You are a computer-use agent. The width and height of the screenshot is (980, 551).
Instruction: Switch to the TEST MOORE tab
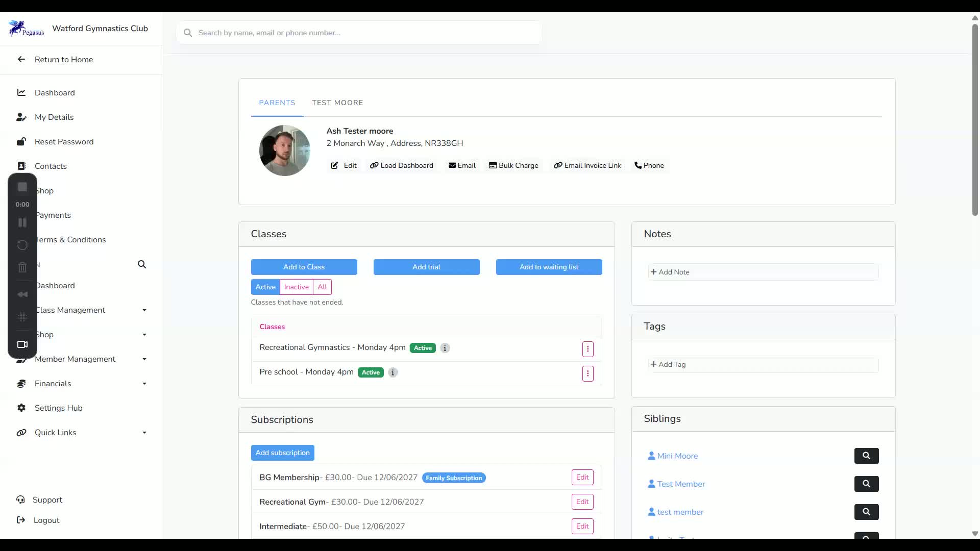tap(337, 103)
